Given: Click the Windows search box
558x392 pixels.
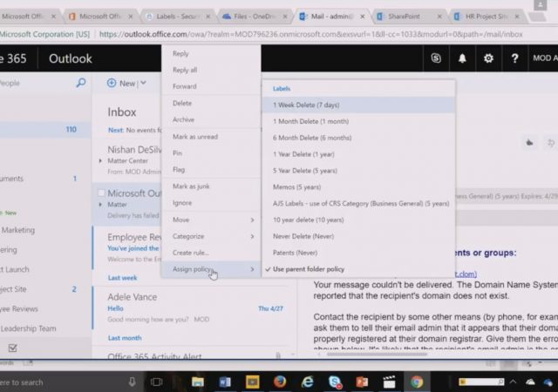Looking at the screenshot, I should 60,382.
